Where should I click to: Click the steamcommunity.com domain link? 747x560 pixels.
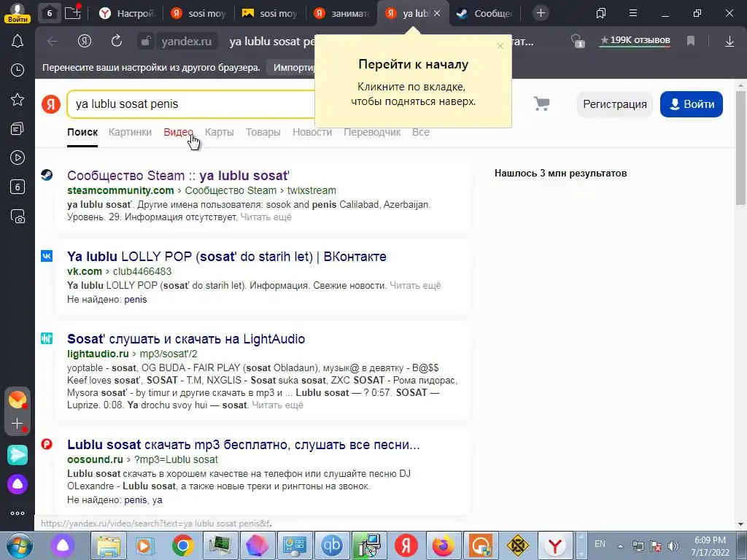click(120, 190)
